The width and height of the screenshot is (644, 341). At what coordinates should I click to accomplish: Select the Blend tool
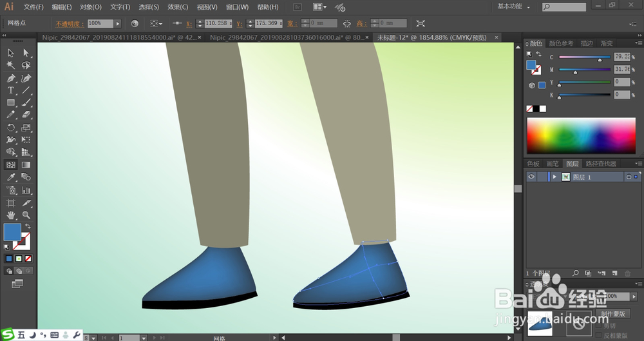coord(26,177)
